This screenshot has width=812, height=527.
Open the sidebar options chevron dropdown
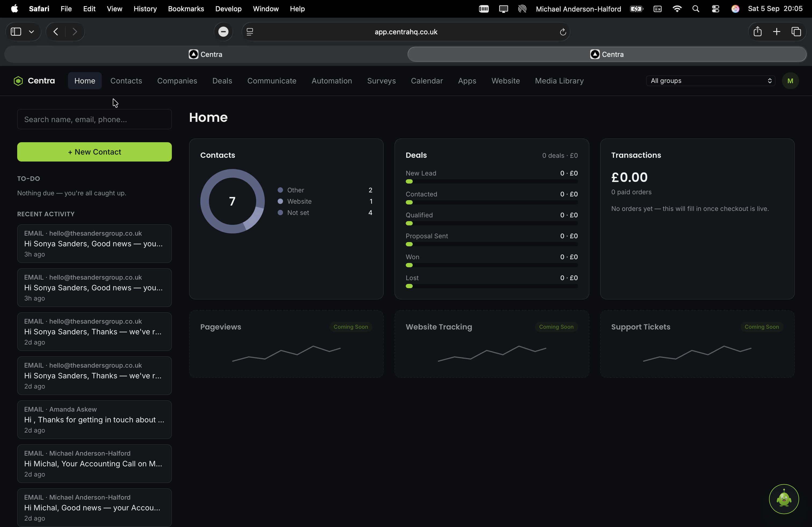coord(31,32)
